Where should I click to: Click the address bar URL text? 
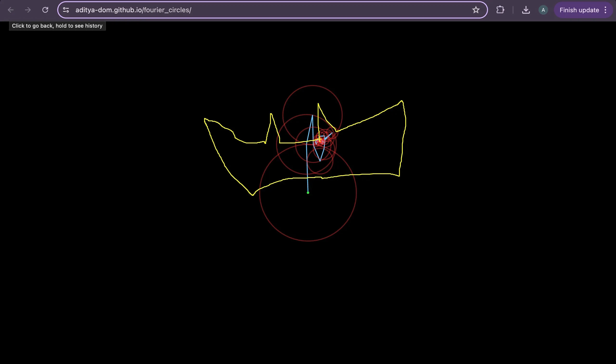(x=133, y=10)
